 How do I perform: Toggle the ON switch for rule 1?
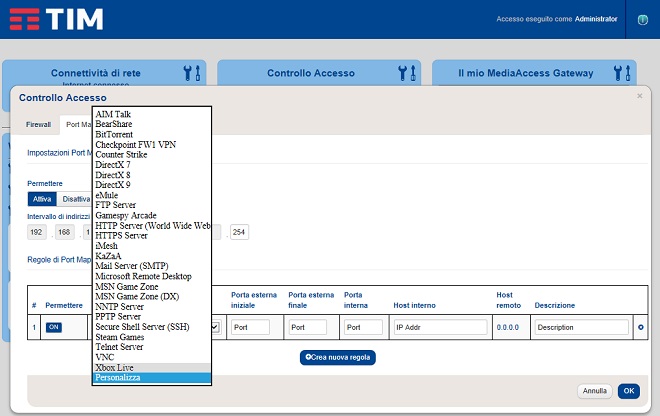coord(54,327)
